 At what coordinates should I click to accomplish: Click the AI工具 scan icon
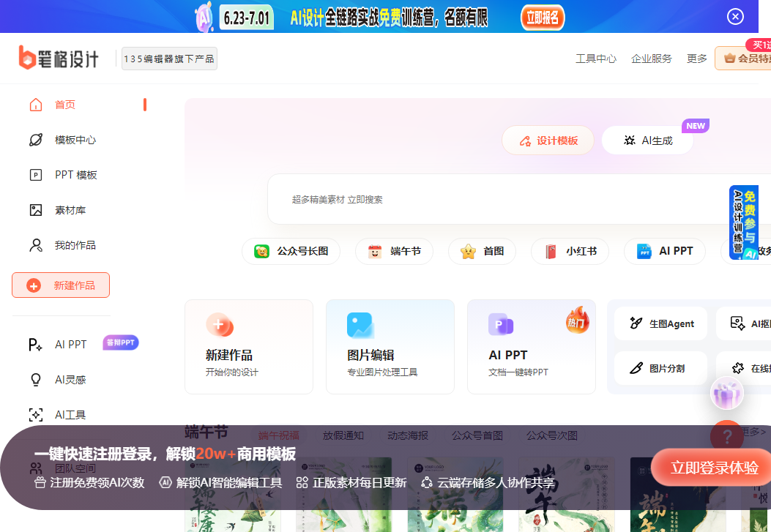point(36,415)
